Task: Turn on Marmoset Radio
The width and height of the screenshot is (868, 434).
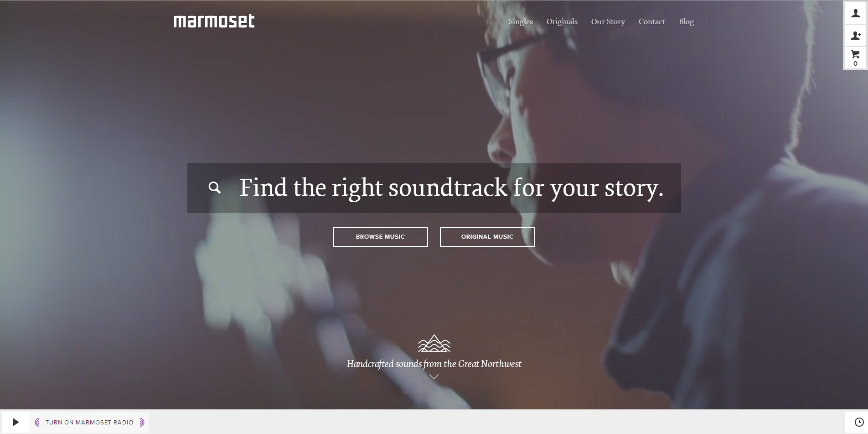Action: coord(89,422)
